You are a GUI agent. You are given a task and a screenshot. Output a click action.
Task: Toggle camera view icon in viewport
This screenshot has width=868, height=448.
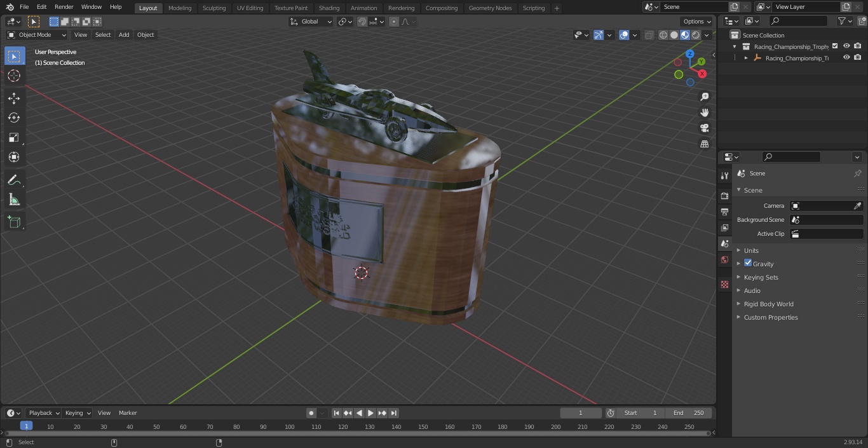(704, 128)
